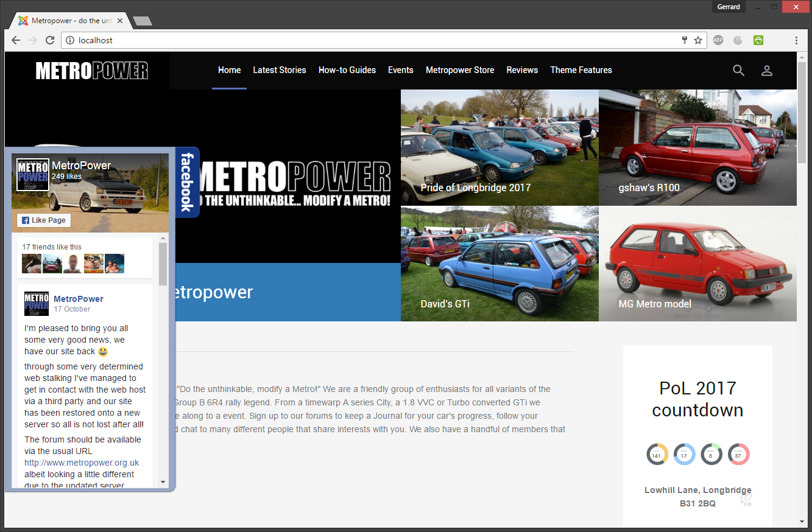Click the third friend avatar thumbnail
The image size is (812, 532).
point(73,264)
